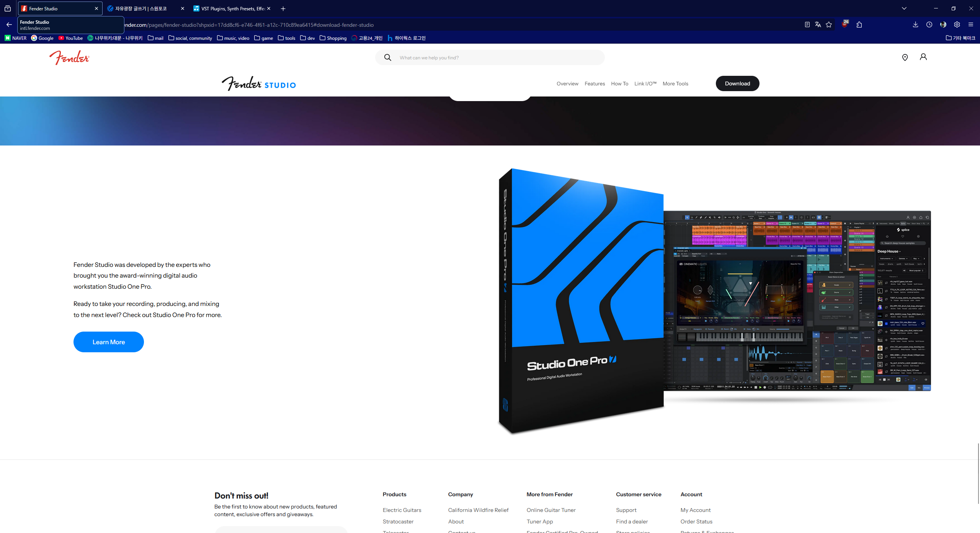
Task: Click the black Download button
Action: click(x=737, y=83)
